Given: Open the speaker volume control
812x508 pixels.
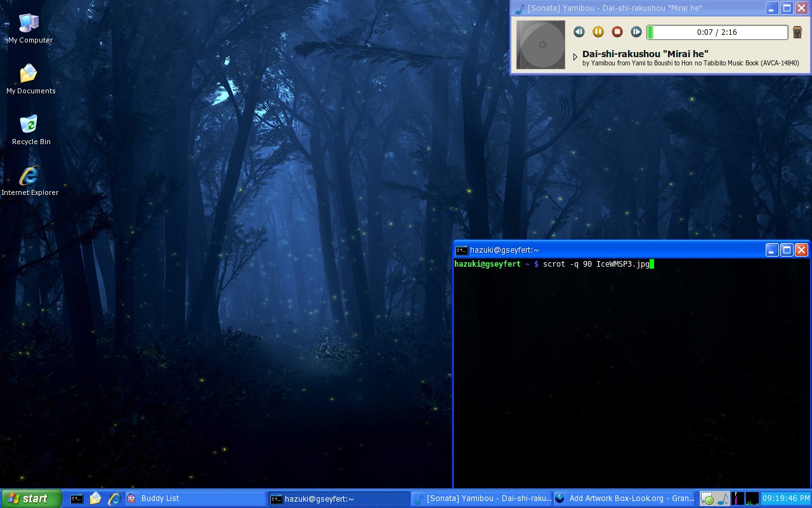Looking at the screenshot, I should click(x=797, y=32).
